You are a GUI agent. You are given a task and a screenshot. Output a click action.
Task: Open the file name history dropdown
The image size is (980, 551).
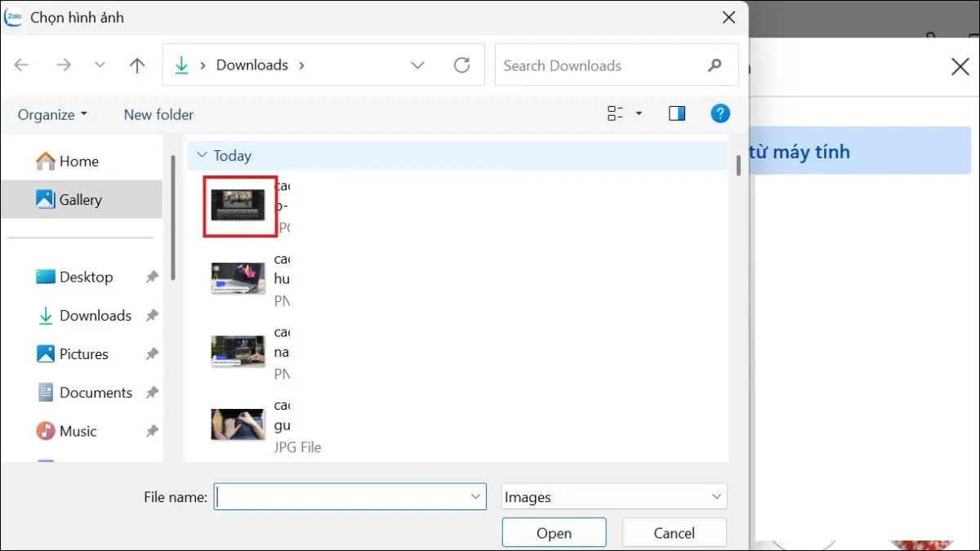(475, 495)
